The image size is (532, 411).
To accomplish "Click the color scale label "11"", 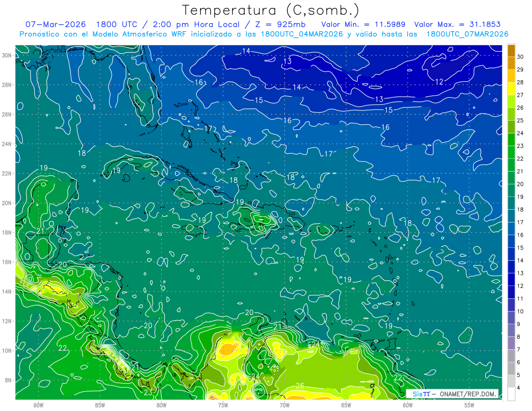I will [x=520, y=298].
